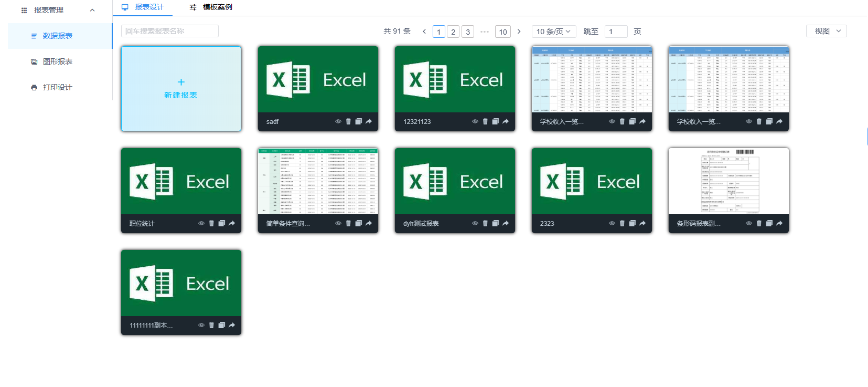Switch to the 报表设计 tab

click(x=143, y=7)
